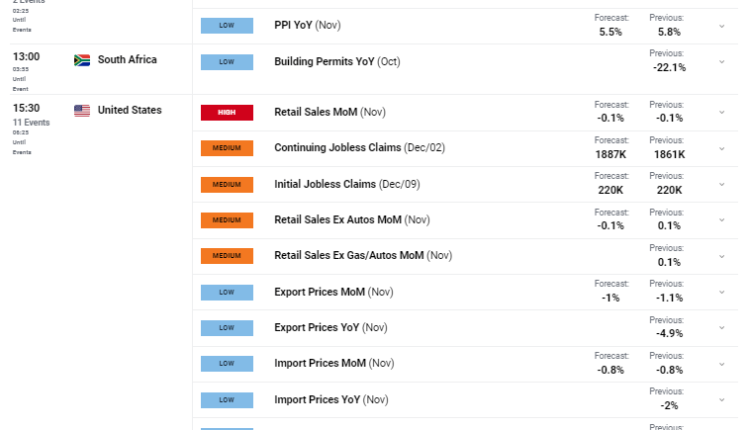This screenshot has height=430, width=750.
Task: Open the Import Prices MoM event
Action: coord(320,364)
